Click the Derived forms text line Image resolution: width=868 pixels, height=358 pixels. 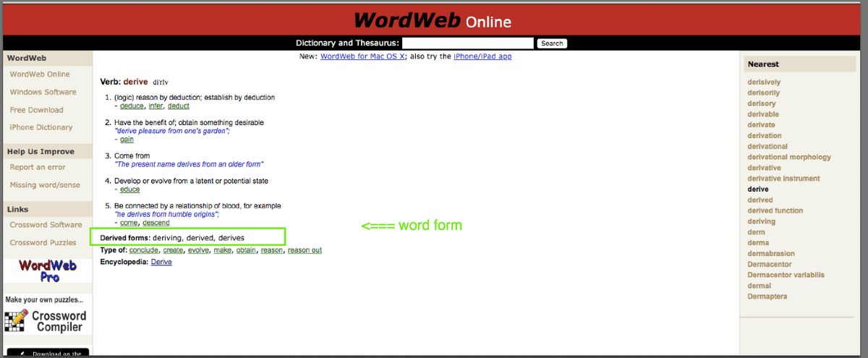[172, 238]
